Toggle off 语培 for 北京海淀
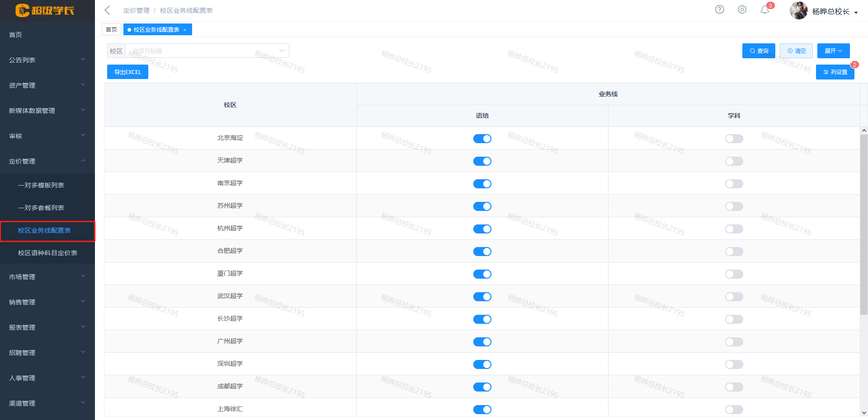 coord(482,139)
